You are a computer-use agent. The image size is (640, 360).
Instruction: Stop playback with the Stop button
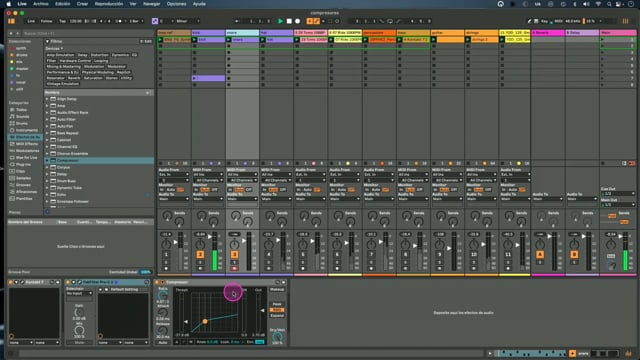pyautogui.click(x=289, y=21)
